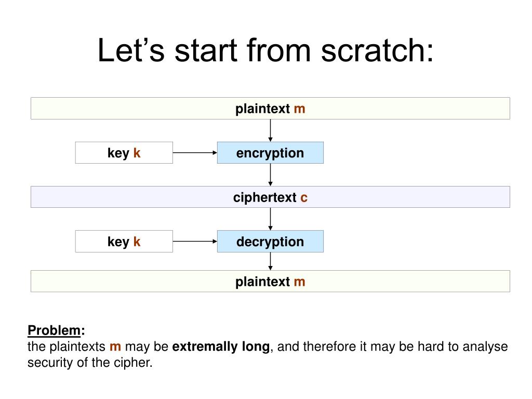Click the encryption box
Viewport: 532px width, 399px height.
(270, 153)
